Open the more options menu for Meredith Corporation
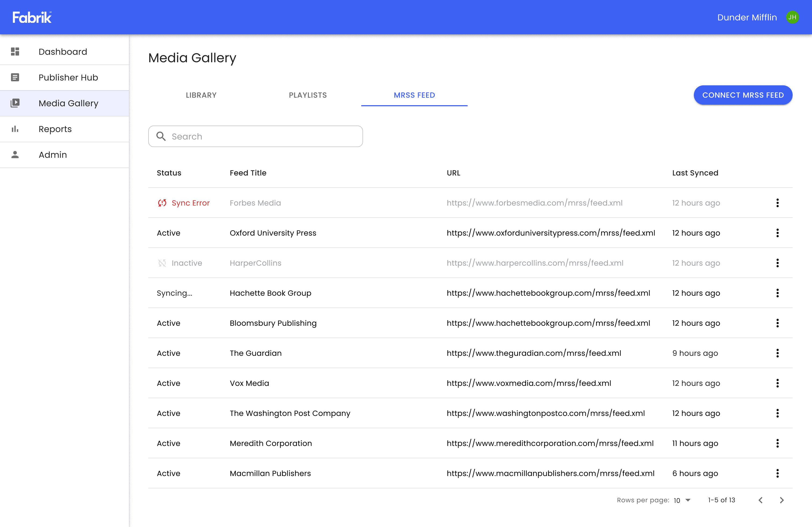812x527 pixels. tap(778, 443)
